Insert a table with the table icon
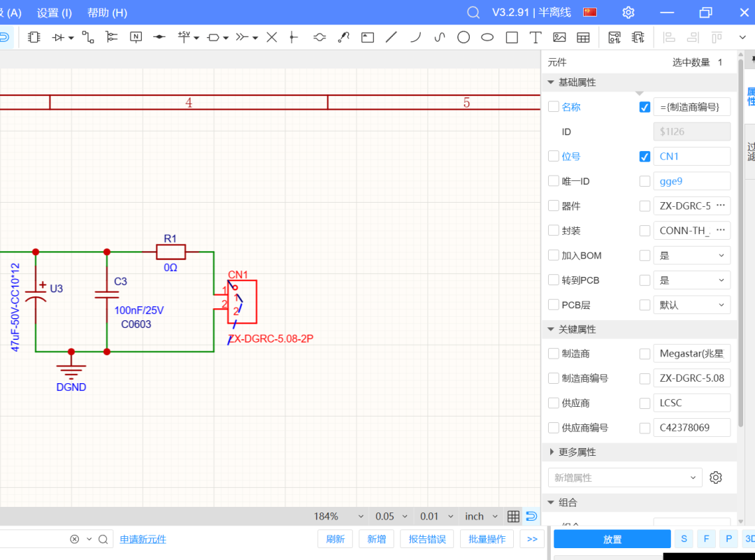The width and height of the screenshot is (755, 560). [x=583, y=37]
